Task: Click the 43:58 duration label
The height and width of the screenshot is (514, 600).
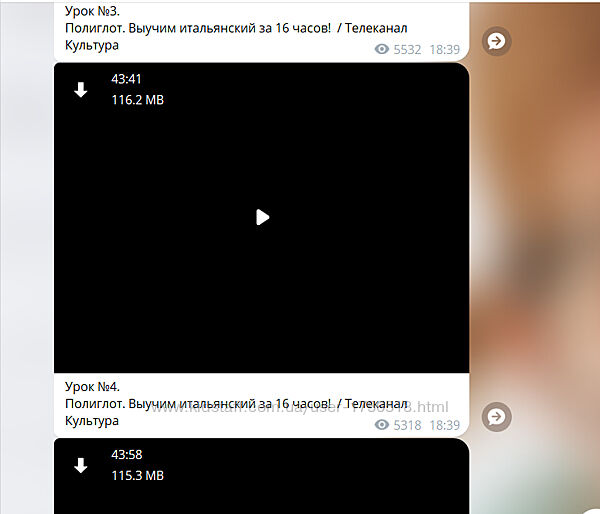Action: pos(126,454)
